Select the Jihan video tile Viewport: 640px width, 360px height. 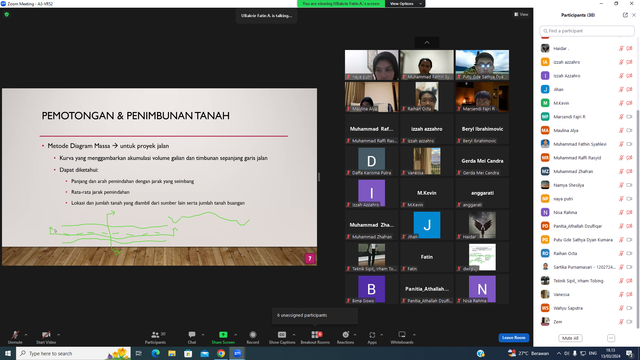point(427,225)
